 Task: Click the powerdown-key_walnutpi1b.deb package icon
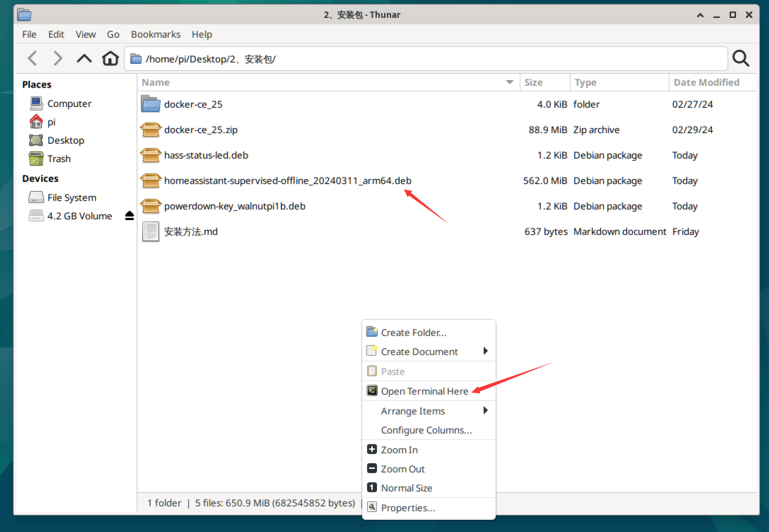(151, 206)
